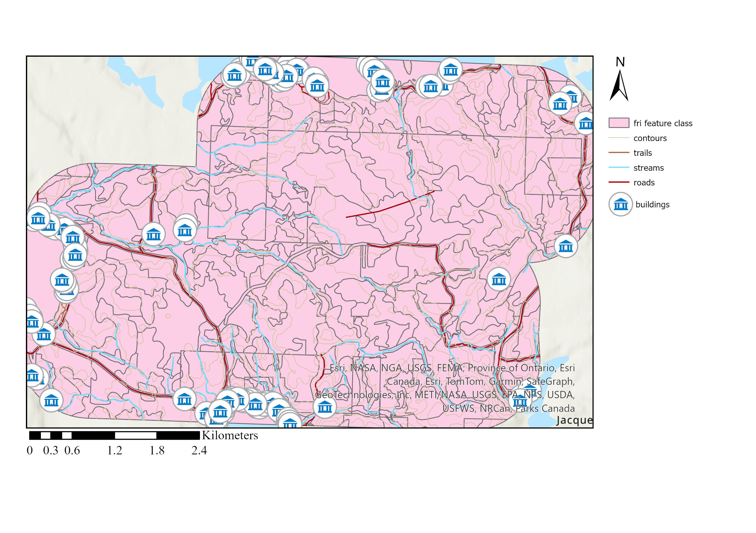
Task: Click the contours line symbol in legend
Action: (619, 138)
